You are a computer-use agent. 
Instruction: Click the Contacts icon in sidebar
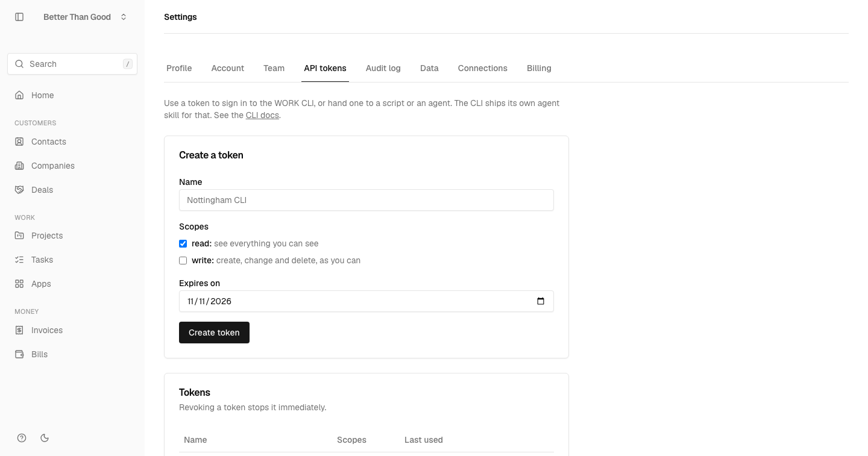point(19,142)
